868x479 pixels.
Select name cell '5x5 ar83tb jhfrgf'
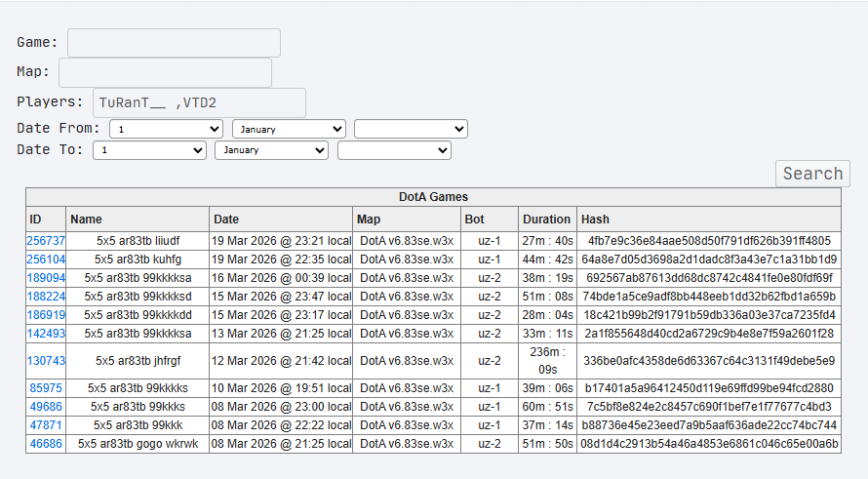pyautogui.click(x=138, y=361)
